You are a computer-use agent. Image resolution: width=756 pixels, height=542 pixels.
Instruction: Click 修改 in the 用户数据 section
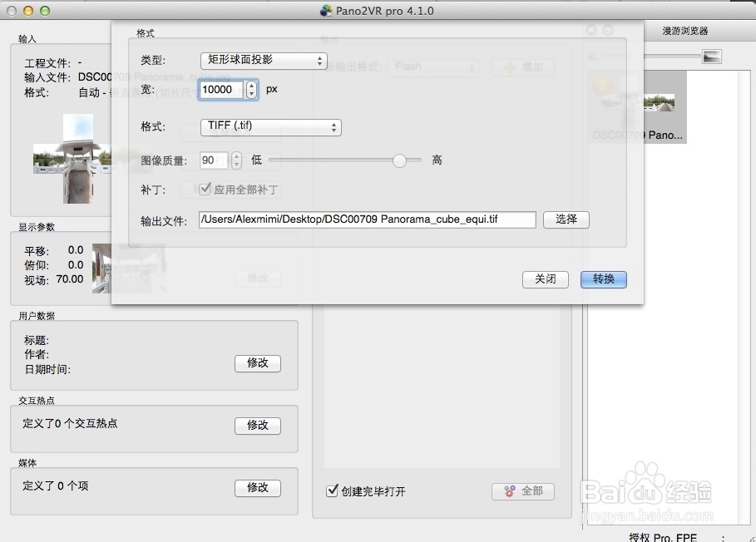(x=258, y=363)
